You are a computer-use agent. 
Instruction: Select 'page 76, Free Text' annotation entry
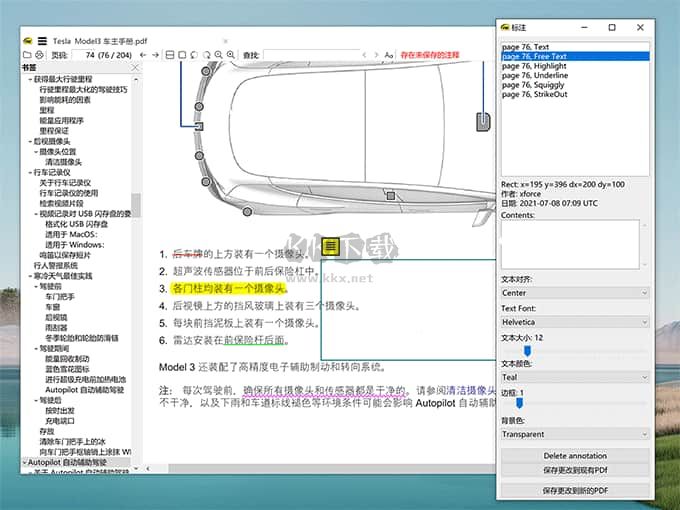click(x=575, y=56)
